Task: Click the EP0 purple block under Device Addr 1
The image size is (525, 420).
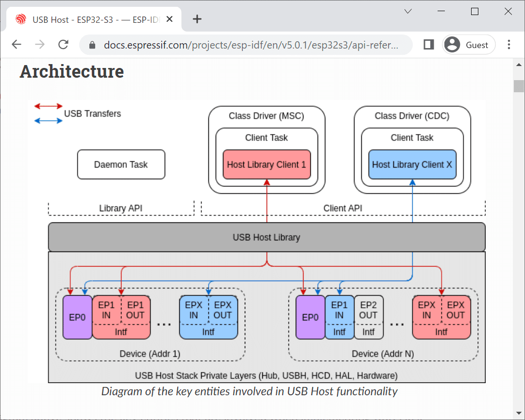Action: tap(77, 317)
